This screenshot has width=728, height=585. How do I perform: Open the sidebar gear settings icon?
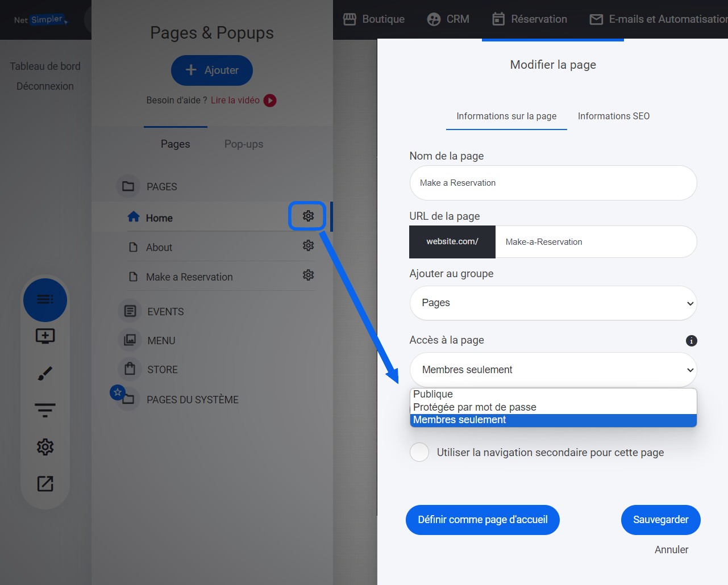tap(45, 447)
